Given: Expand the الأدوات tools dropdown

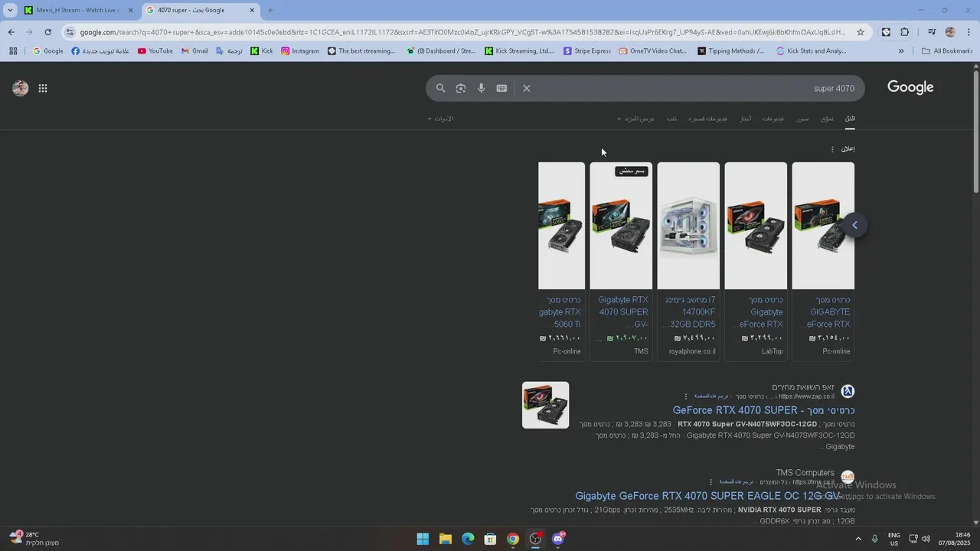Looking at the screenshot, I should coord(440,119).
